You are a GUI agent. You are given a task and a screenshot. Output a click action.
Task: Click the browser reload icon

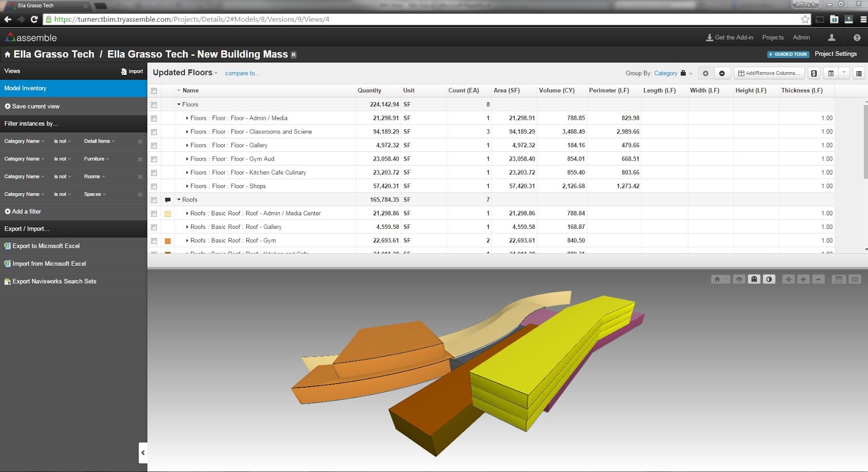[34, 20]
